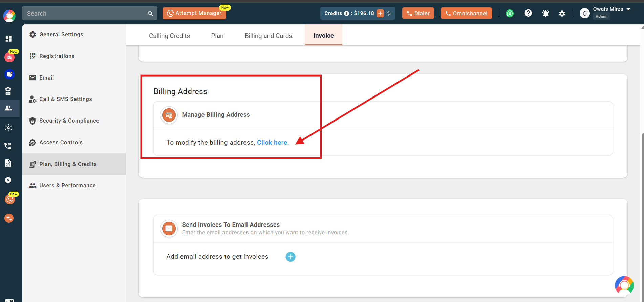Open Access Controls in the sidebar

(74, 143)
